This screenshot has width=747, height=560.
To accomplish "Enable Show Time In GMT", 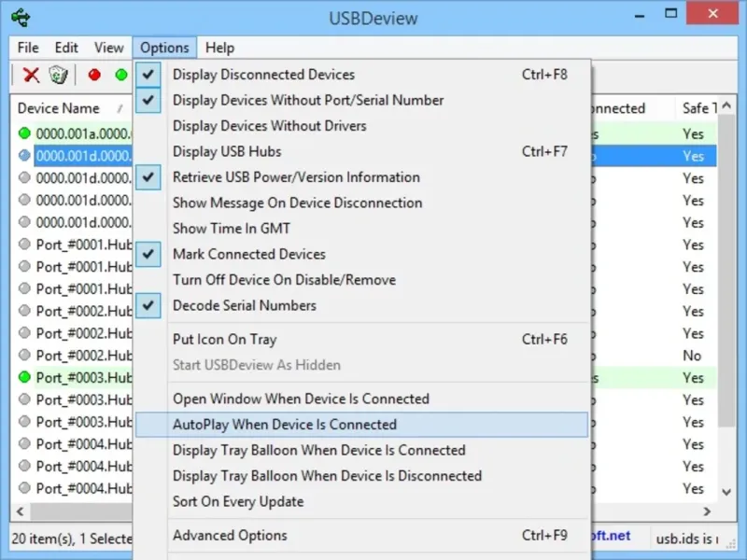I will pyautogui.click(x=361, y=229).
